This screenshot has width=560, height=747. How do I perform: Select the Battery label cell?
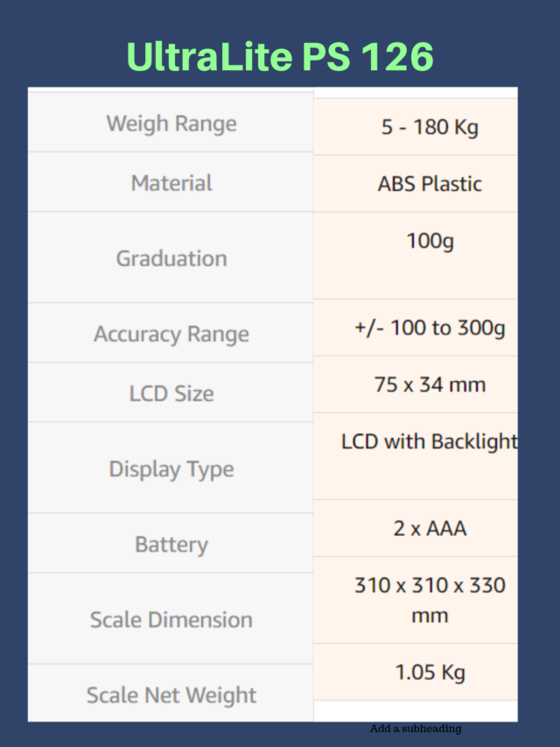click(x=171, y=544)
